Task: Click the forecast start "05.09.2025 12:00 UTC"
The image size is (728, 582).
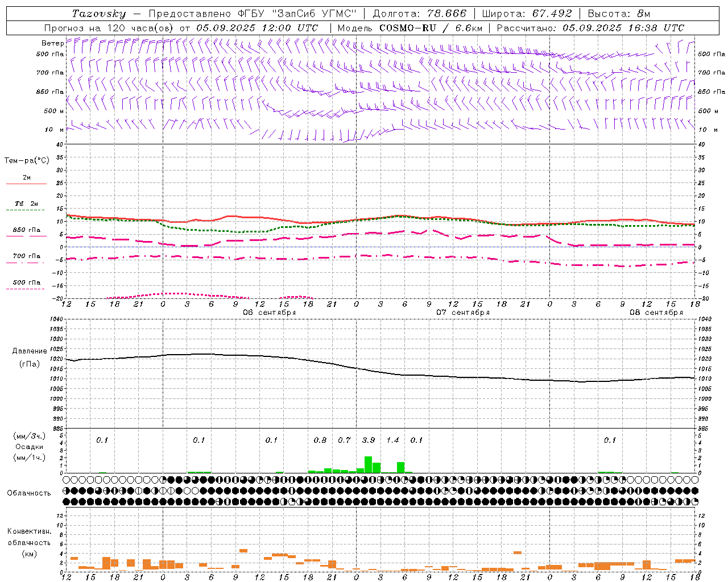Action: coord(257,28)
